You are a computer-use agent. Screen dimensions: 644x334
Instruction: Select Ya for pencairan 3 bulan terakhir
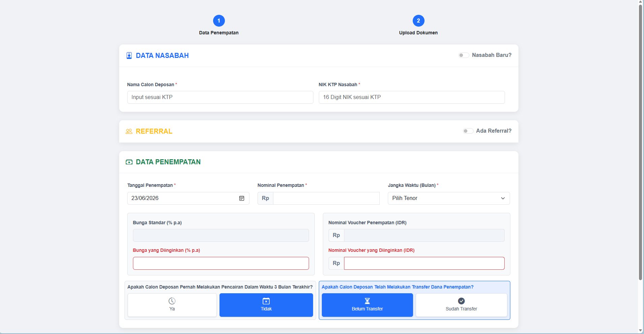click(x=172, y=305)
